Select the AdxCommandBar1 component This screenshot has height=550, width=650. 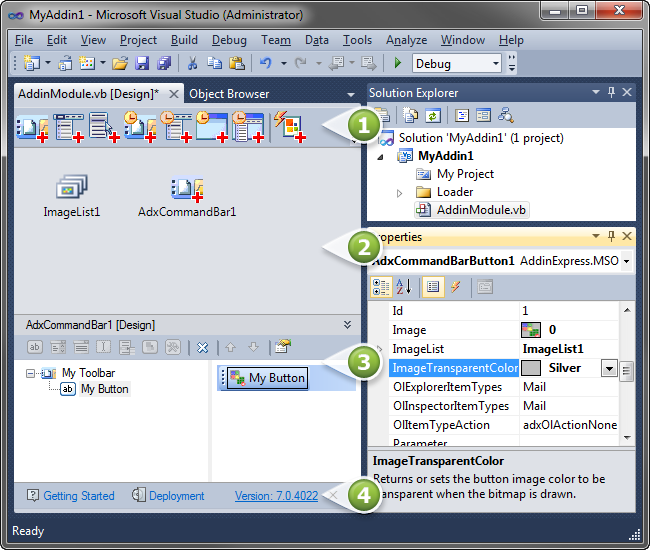[x=187, y=198]
